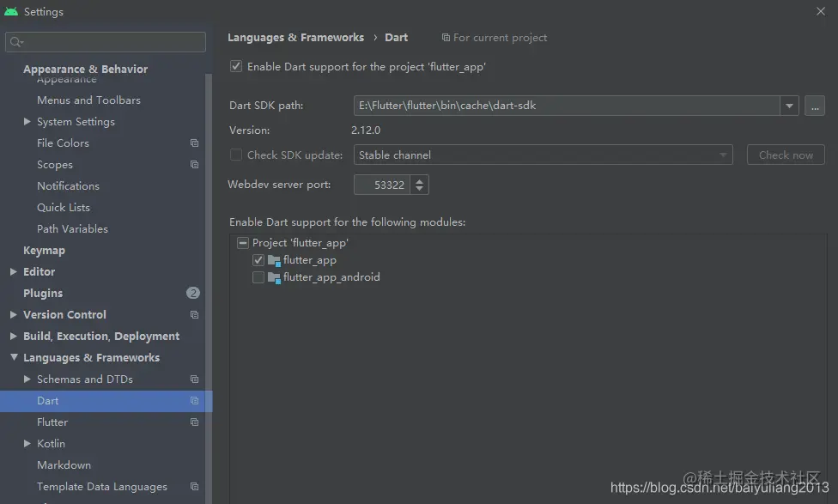Screen dimensions: 838x504
Task: Open the File Colors settings page
Action: [x=63, y=143]
